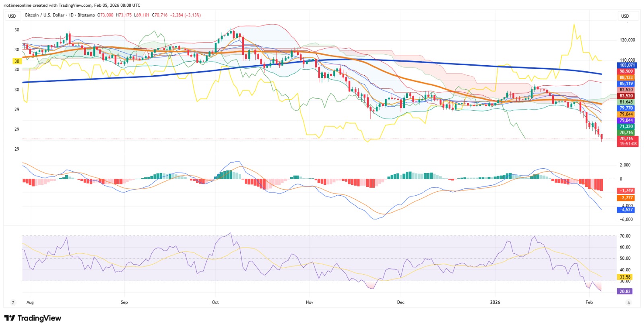Click the yellow 30 label on left scale
Image resolution: width=644 pixels, height=329 pixels.
(x=17, y=61)
